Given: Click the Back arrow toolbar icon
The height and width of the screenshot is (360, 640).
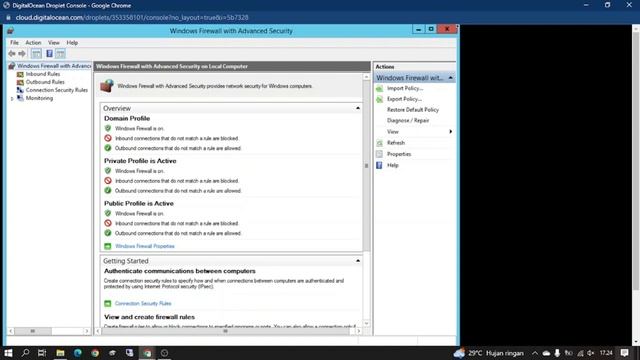Looking at the screenshot, I should tap(12, 53).
